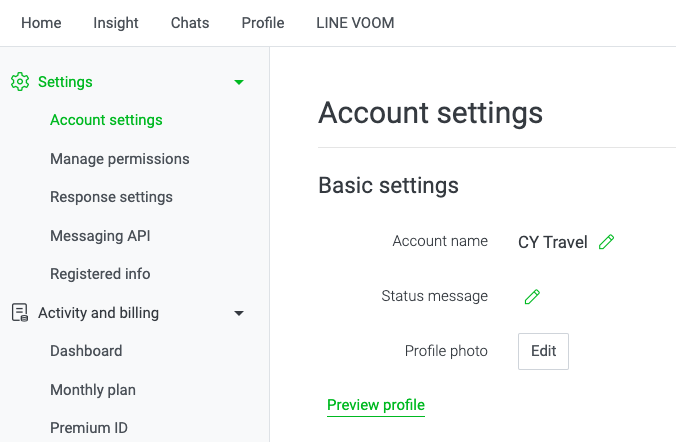Viewport: 676px width, 442px height.
Task: Open the Home tab
Action: tap(41, 23)
